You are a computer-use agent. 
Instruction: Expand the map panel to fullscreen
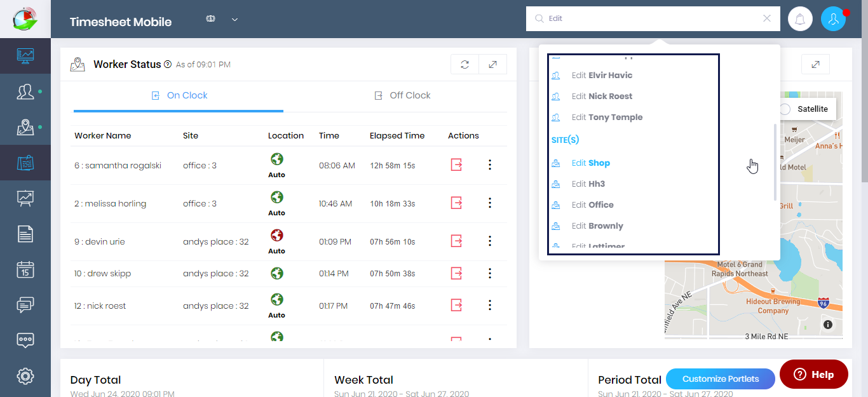point(816,64)
